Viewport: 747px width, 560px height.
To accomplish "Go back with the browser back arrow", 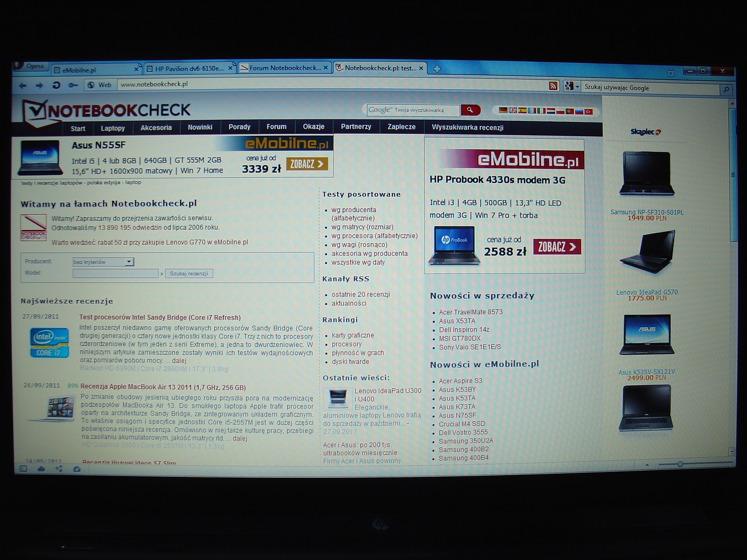I will (x=22, y=85).
